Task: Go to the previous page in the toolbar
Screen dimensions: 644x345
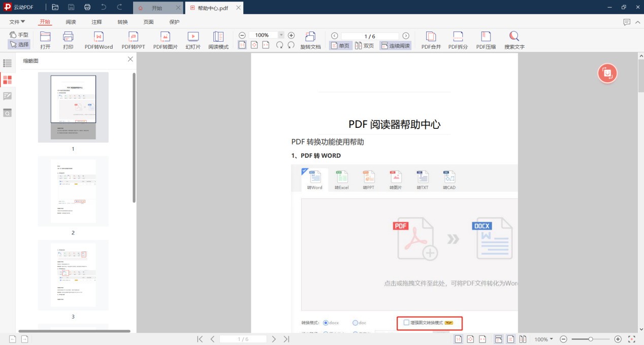Action: [334, 36]
